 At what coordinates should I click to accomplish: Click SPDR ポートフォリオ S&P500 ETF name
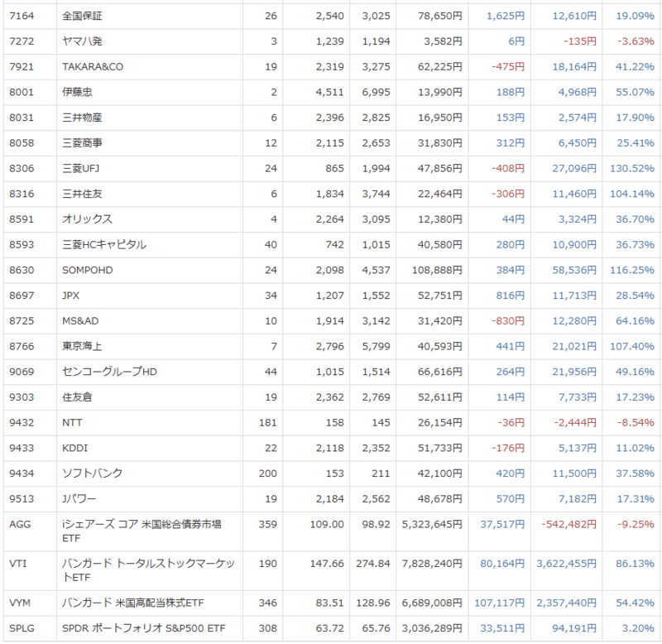click(143, 628)
